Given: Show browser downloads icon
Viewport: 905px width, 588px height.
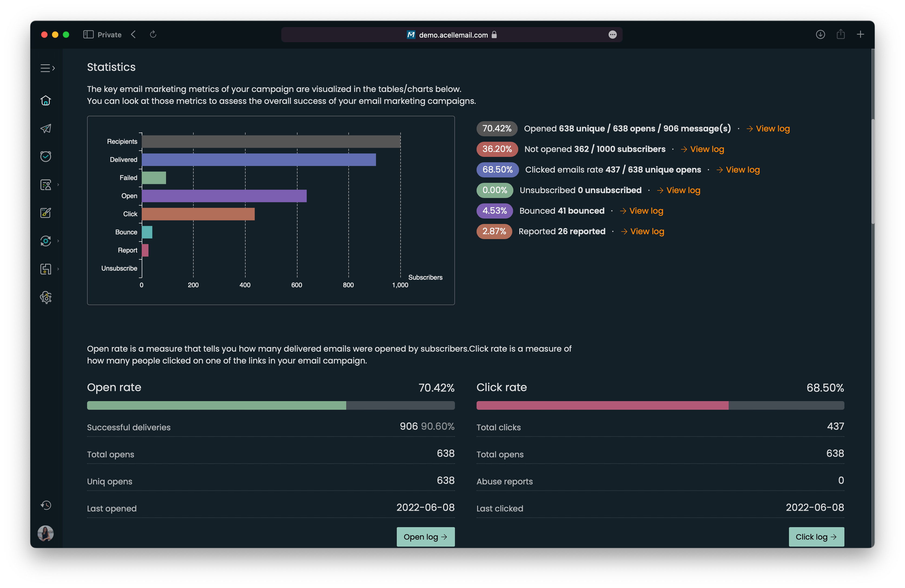Looking at the screenshot, I should 820,35.
